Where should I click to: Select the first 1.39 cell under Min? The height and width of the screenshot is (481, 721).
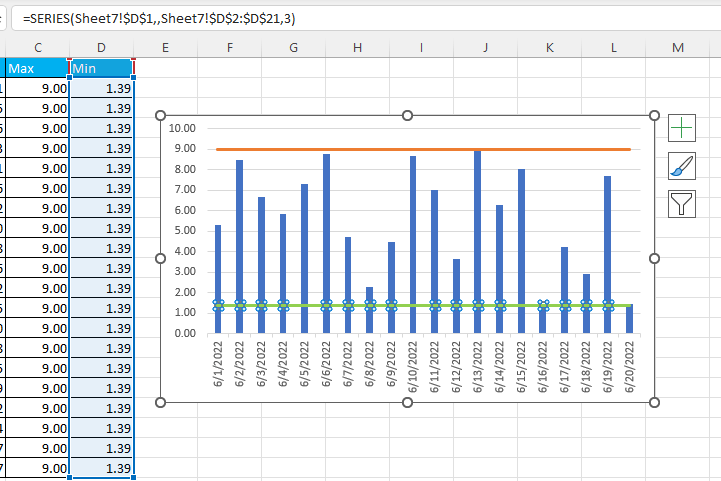point(102,88)
